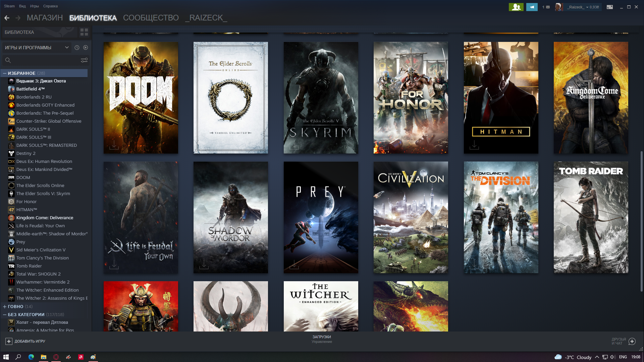Screen dimensions: 644x362
Task: Open The Division cover
Action: pyautogui.click(x=501, y=217)
